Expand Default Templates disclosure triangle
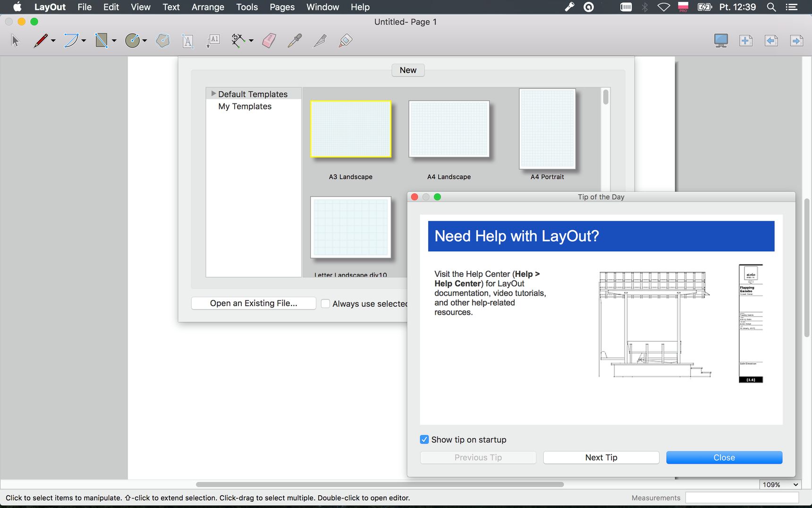 213,94
